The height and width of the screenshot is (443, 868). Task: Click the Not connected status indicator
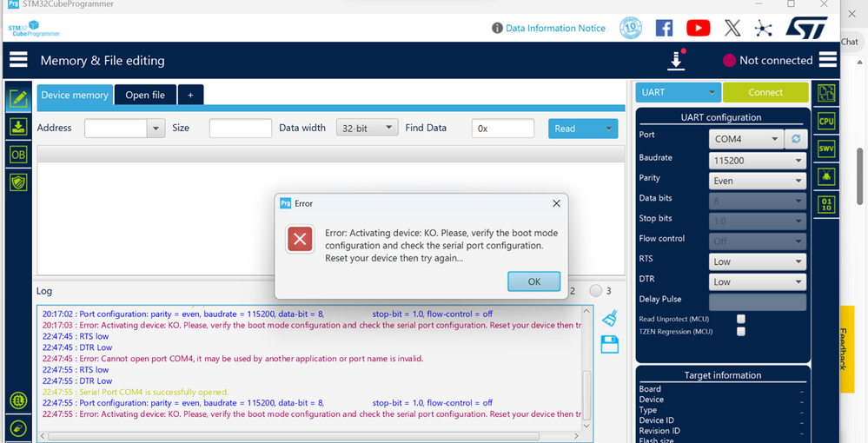click(x=768, y=60)
